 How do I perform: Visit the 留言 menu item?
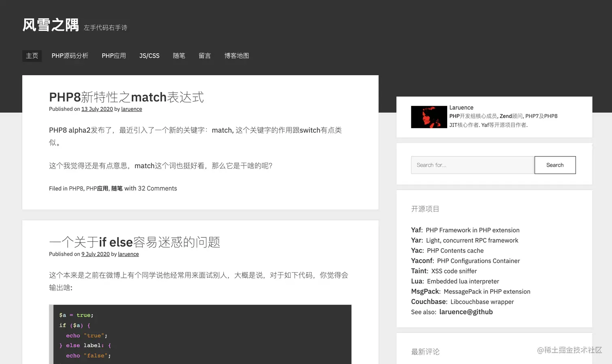coord(205,56)
